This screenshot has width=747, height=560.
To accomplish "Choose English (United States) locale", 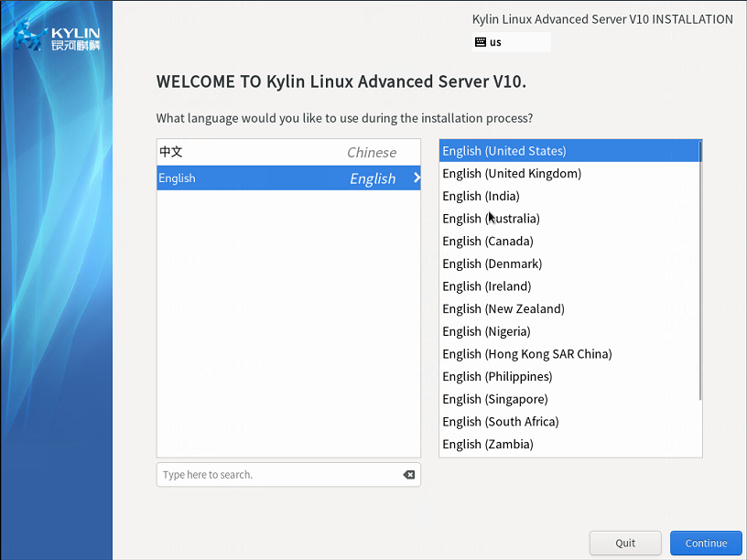I will click(569, 150).
